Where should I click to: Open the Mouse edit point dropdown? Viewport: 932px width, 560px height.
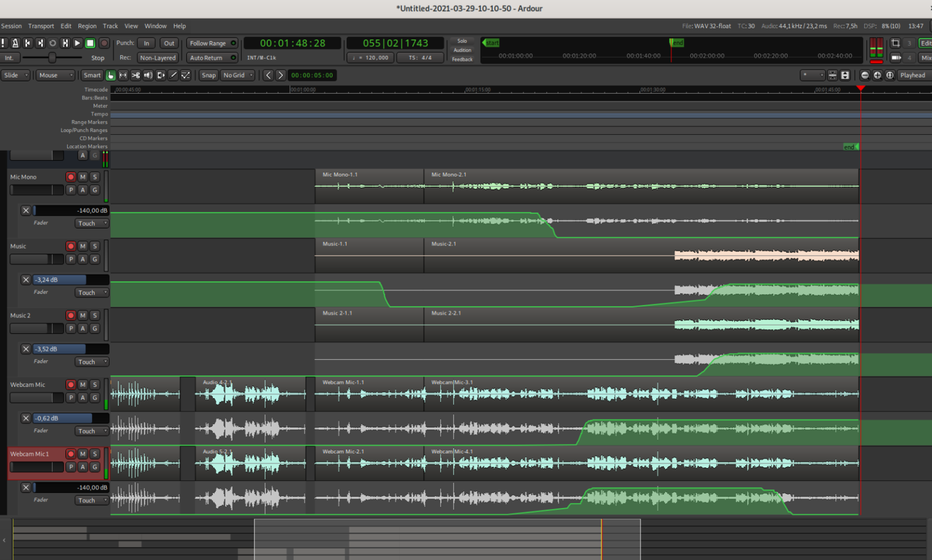(x=55, y=75)
